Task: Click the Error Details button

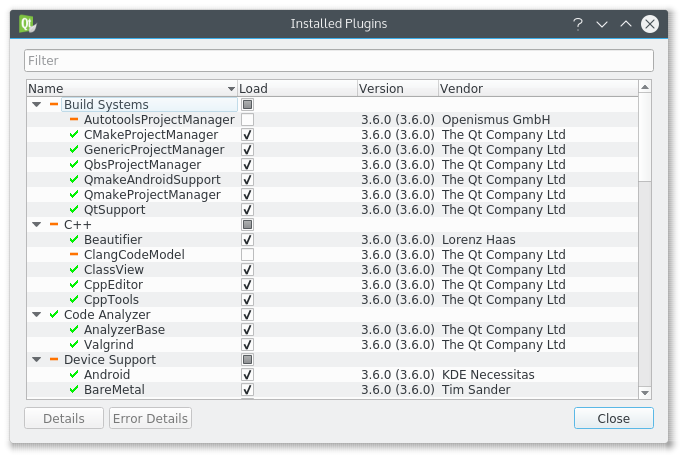Action: (150, 418)
